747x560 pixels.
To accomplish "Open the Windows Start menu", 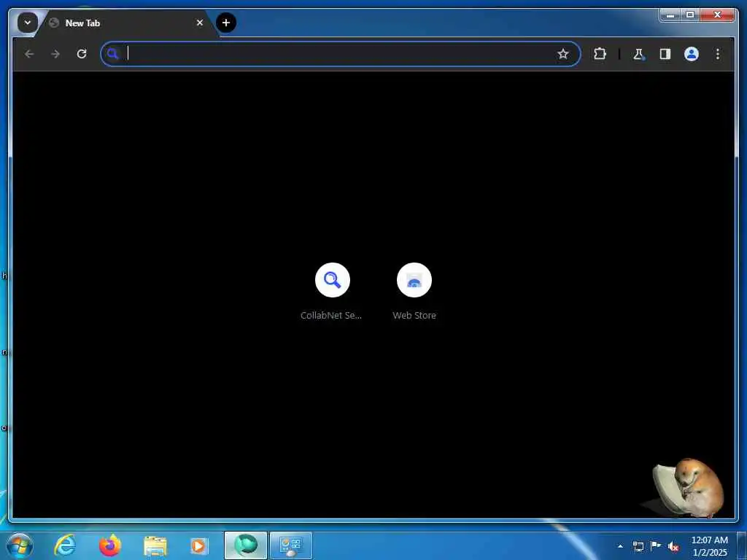I will tap(20, 545).
